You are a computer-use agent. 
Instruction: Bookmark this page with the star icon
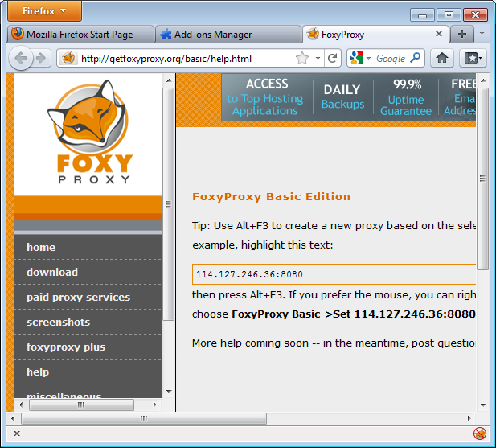302,58
